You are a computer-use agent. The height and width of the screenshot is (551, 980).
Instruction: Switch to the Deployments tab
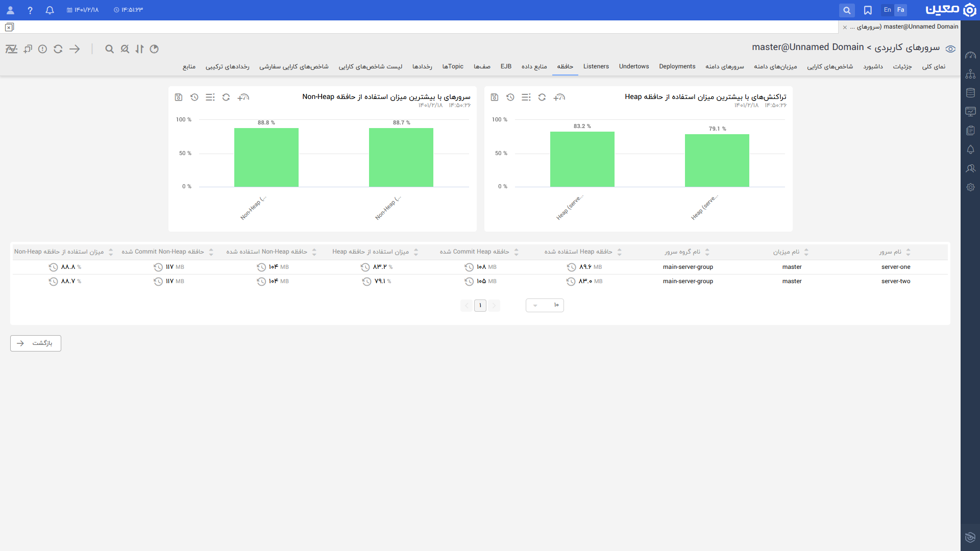pos(677,67)
